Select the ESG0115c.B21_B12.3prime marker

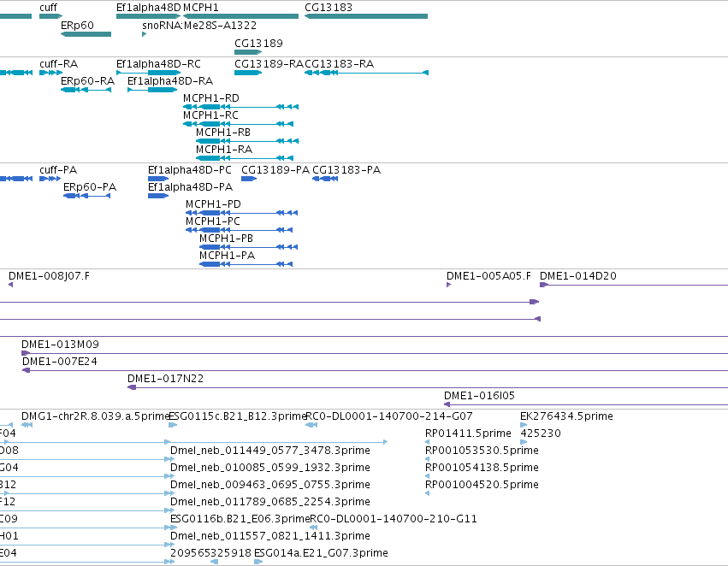tap(173, 425)
